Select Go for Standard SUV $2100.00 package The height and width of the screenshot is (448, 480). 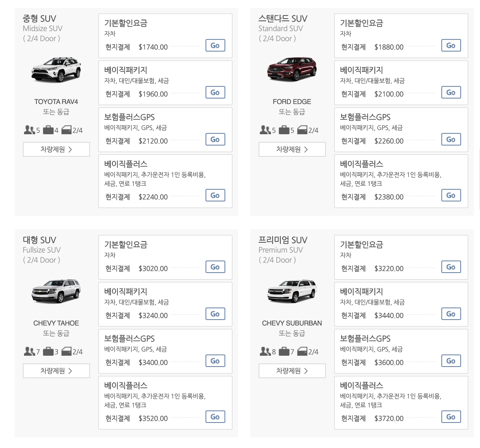click(x=451, y=93)
